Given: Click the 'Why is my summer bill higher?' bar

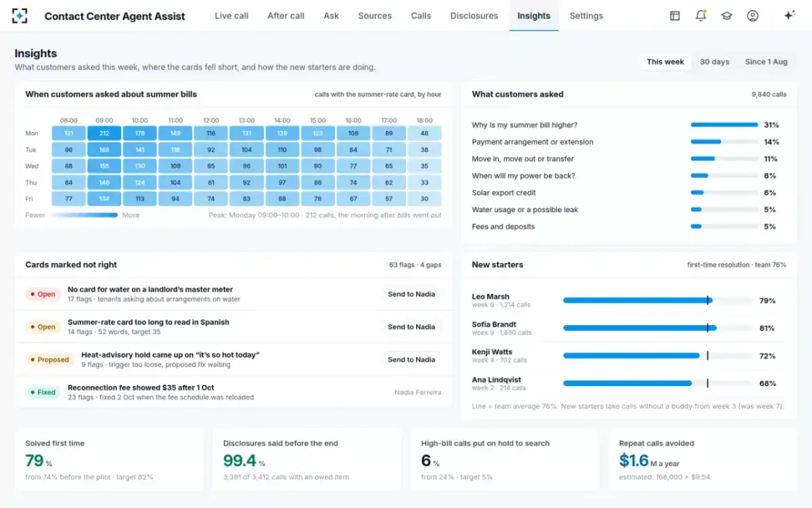Looking at the screenshot, I should [x=724, y=125].
